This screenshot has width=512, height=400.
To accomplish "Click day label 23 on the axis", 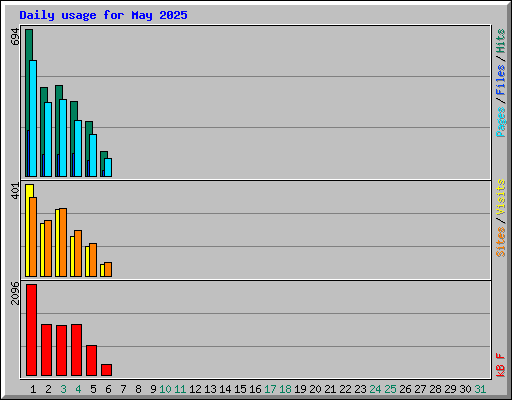I will [x=360, y=389].
